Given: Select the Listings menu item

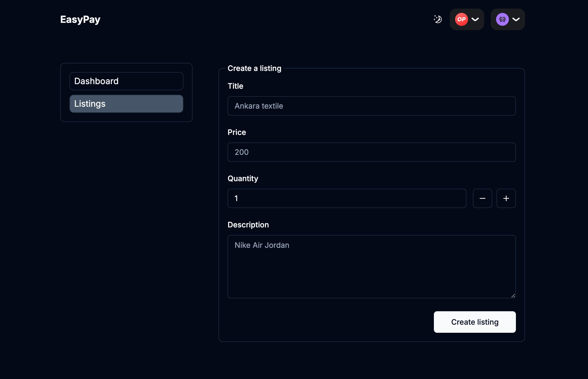Looking at the screenshot, I should pos(126,104).
